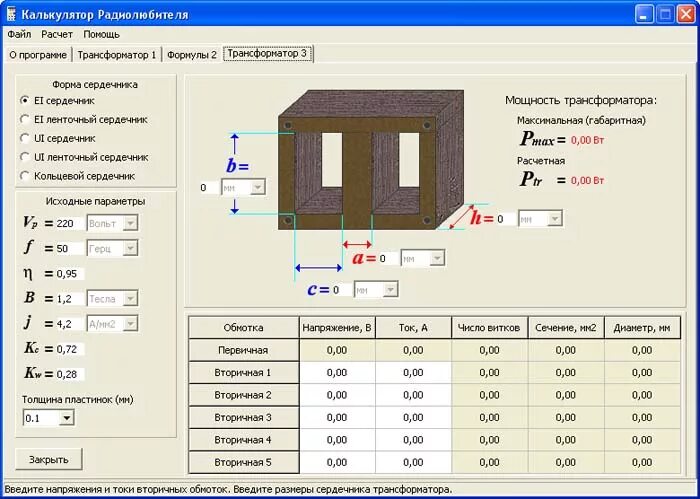Click Вторичная 1 voltage cell
The image size is (700, 499).
[x=337, y=373]
